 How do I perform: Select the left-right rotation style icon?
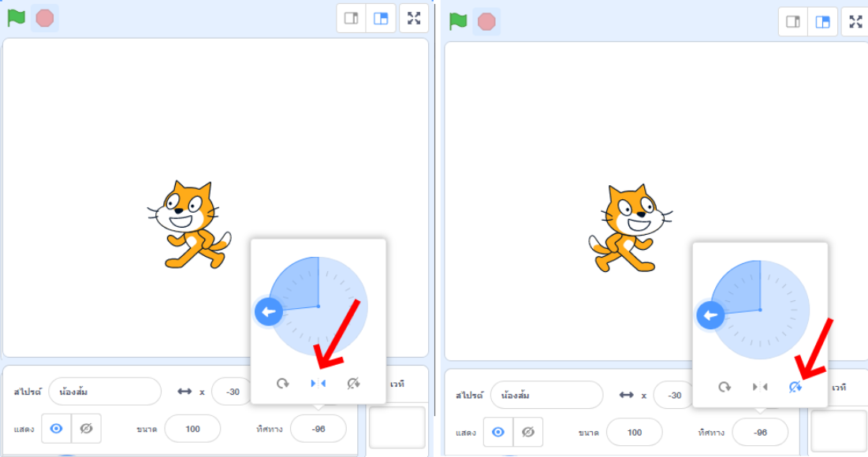click(x=319, y=383)
